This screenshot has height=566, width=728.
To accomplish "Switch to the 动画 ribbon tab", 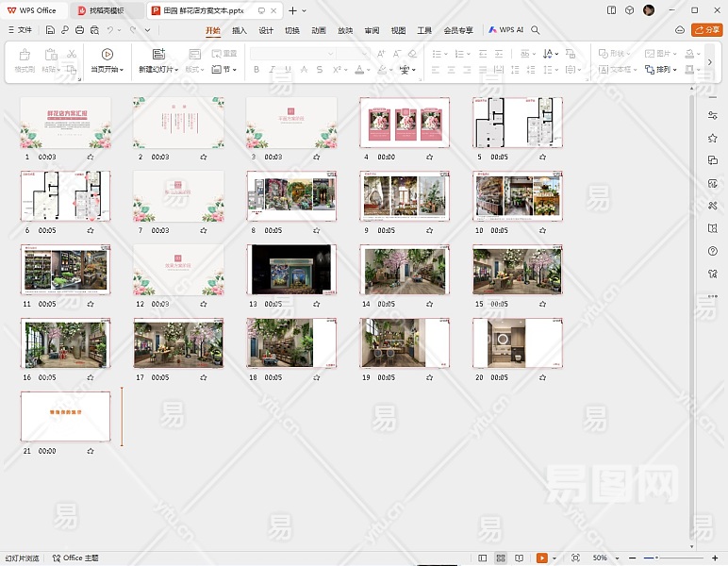I will [x=319, y=30].
